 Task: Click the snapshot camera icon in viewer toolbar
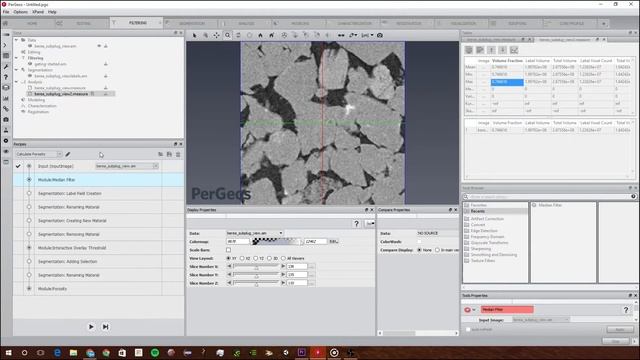380,36
